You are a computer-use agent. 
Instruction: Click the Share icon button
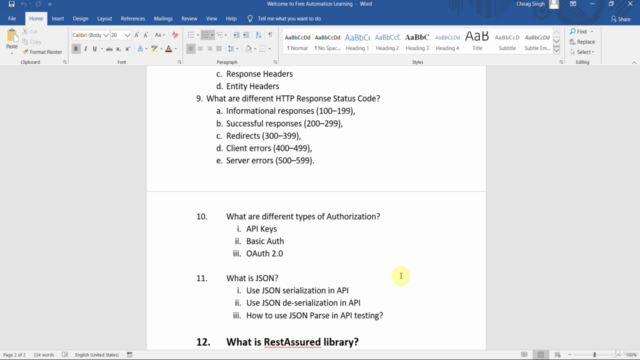click(x=621, y=19)
